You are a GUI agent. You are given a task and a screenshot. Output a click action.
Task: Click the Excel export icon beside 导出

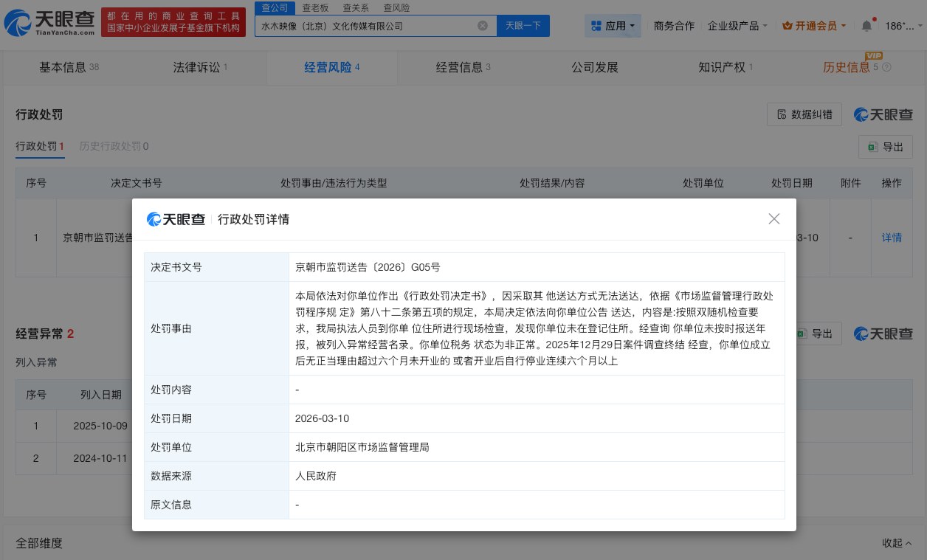[x=872, y=147]
